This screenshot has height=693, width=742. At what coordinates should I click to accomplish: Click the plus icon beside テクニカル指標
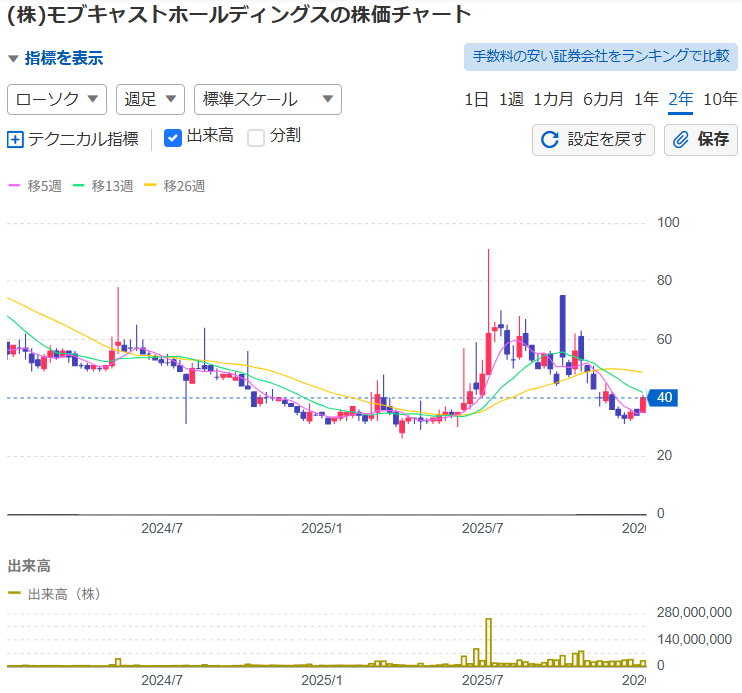[x=15, y=140]
